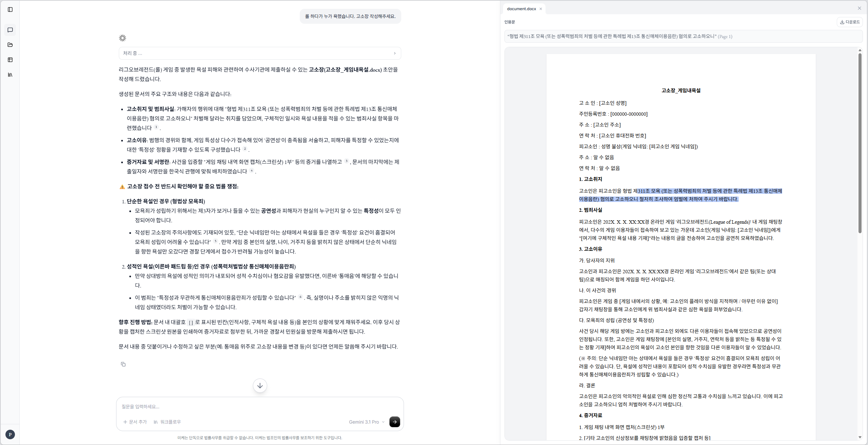Click the heading 1. 고소취지 in document
Image resolution: width=868 pixels, height=445 pixels.
click(590, 179)
